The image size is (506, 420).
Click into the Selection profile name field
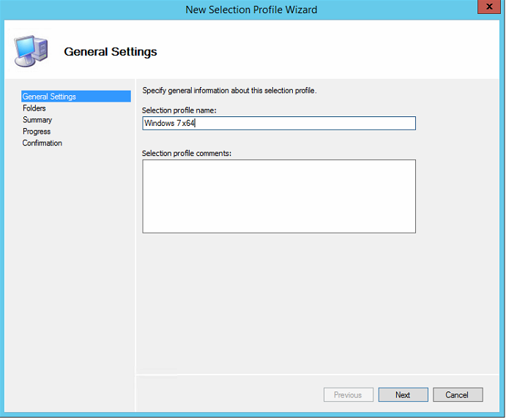pyautogui.click(x=278, y=124)
